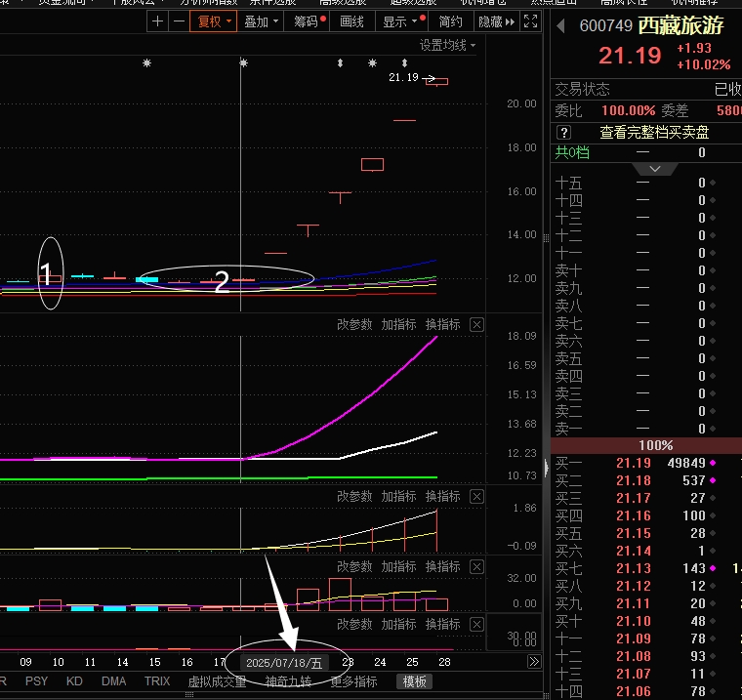Viewport: 742px width, 700px height.
Task: Close the bottom-most indicator panel
Action: pyautogui.click(x=476, y=624)
